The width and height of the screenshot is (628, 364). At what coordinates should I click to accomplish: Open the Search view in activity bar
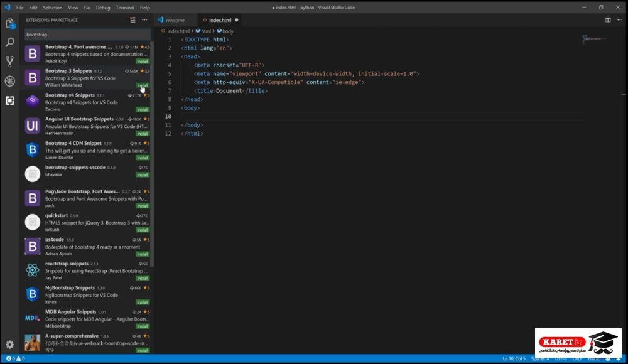[x=10, y=42]
